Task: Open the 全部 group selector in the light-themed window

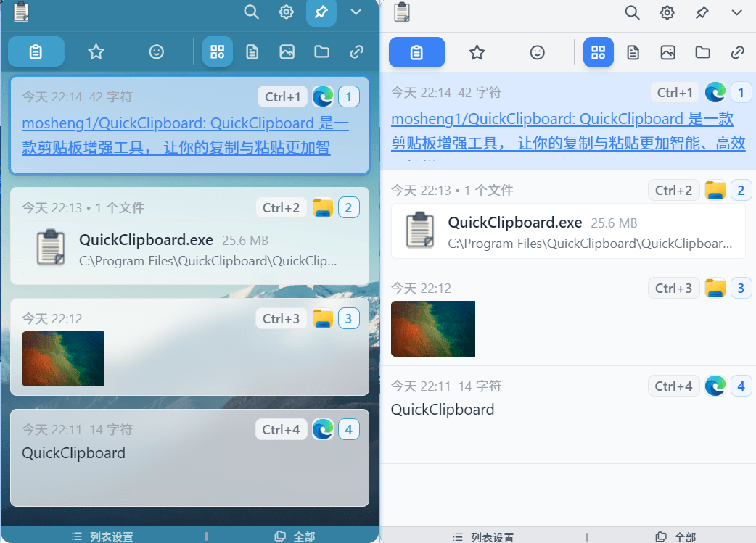Action: pyautogui.click(x=675, y=536)
